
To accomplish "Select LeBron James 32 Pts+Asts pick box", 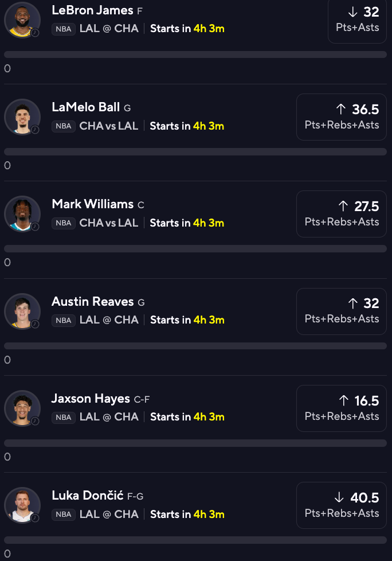I will (358, 20).
